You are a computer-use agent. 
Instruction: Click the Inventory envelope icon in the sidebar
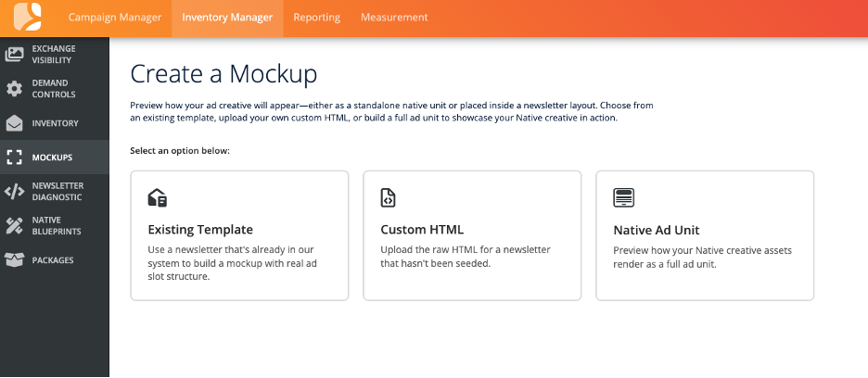pos(14,123)
